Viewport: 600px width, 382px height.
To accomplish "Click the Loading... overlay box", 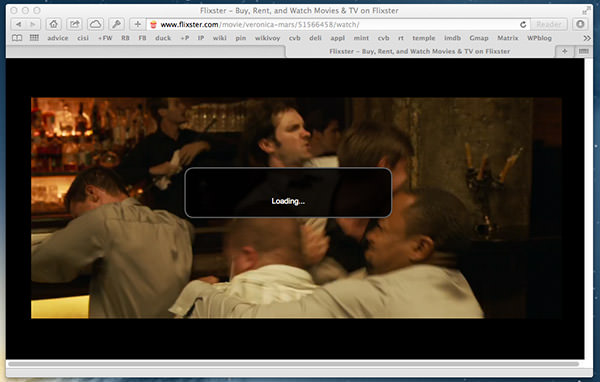I will coord(288,193).
